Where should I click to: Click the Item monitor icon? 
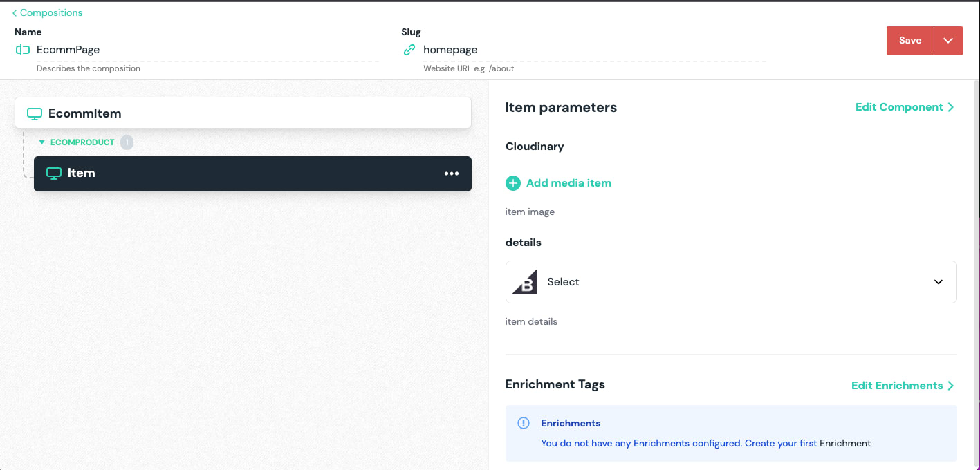coord(54,173)
